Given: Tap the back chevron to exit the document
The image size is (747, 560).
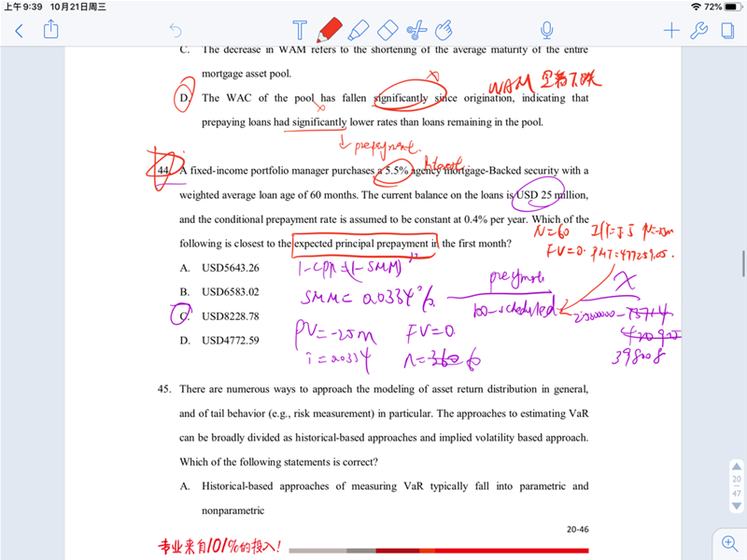Looking at the screenshot, I should [x=19, y=32].
